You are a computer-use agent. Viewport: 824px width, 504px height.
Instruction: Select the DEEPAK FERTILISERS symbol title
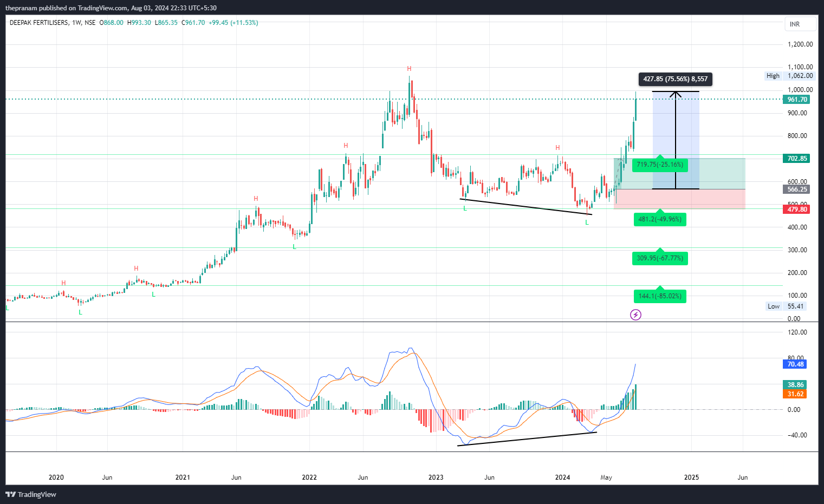tap(39, 23)
